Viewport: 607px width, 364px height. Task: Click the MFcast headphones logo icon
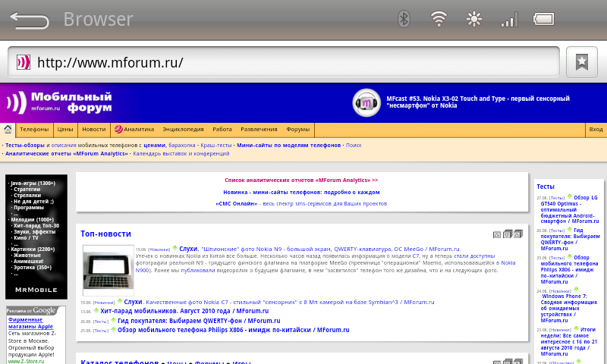point(367,103)
